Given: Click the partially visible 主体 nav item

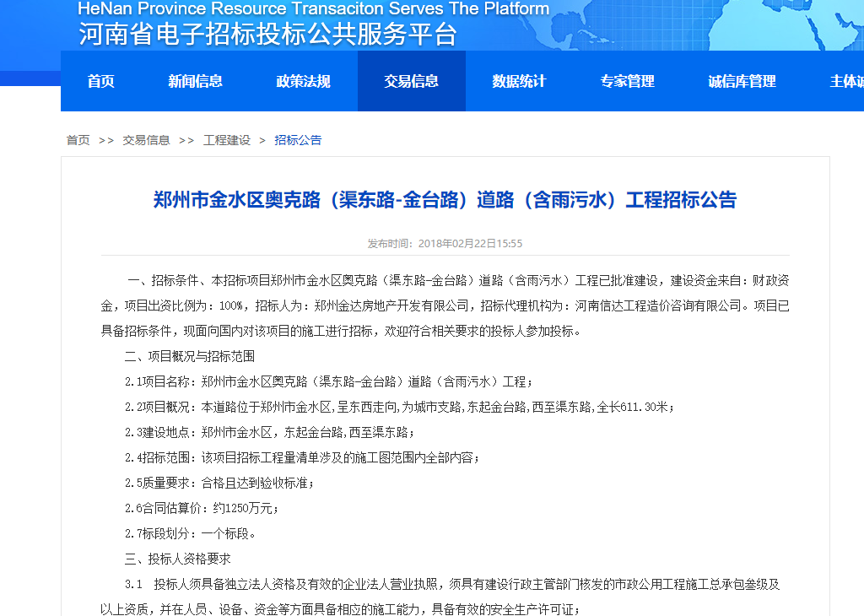Looking at the screenshot, I should pos(846,81).
